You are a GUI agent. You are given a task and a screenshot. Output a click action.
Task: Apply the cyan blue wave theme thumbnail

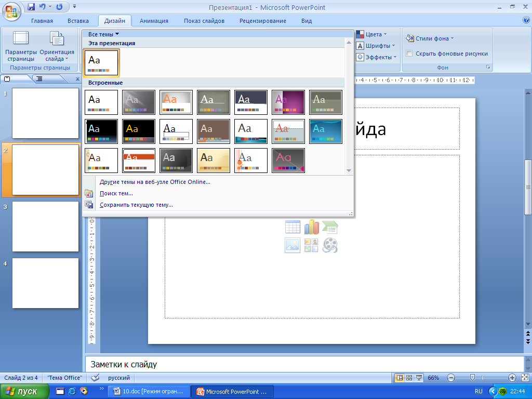tap(326, 131)
